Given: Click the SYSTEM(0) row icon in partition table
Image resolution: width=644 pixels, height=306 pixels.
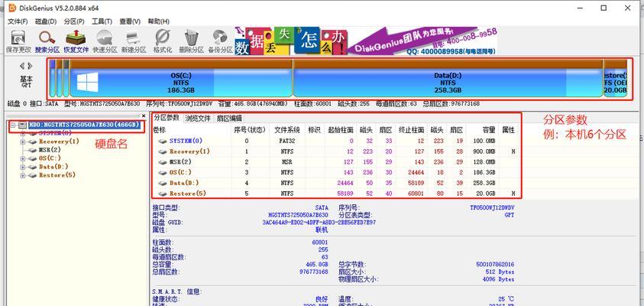Looking at the screenshot, I should pyautogui.click(x=163, y=141).
